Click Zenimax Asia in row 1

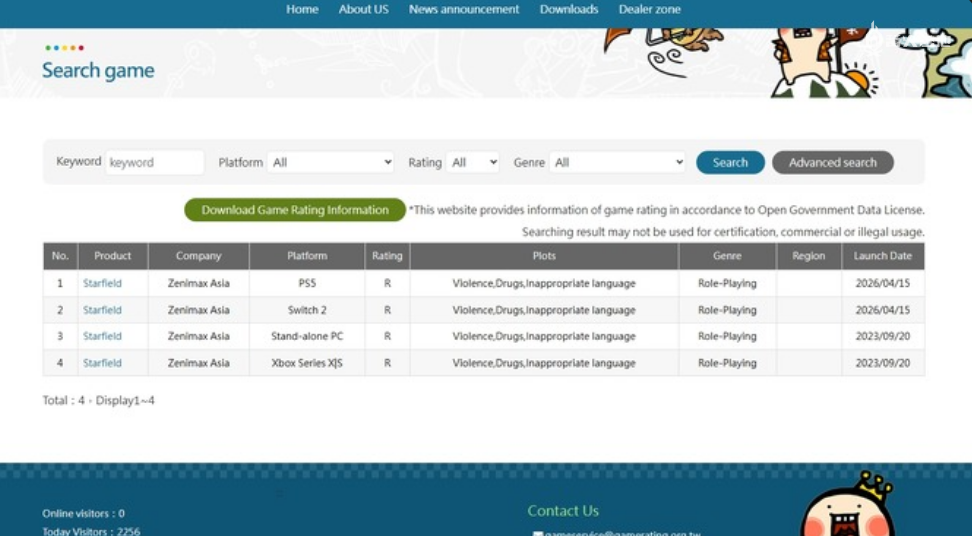point(198,283)
